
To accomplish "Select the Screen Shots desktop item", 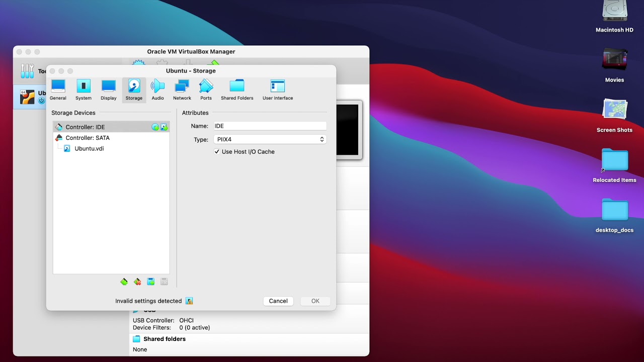I will pos(614,116).
